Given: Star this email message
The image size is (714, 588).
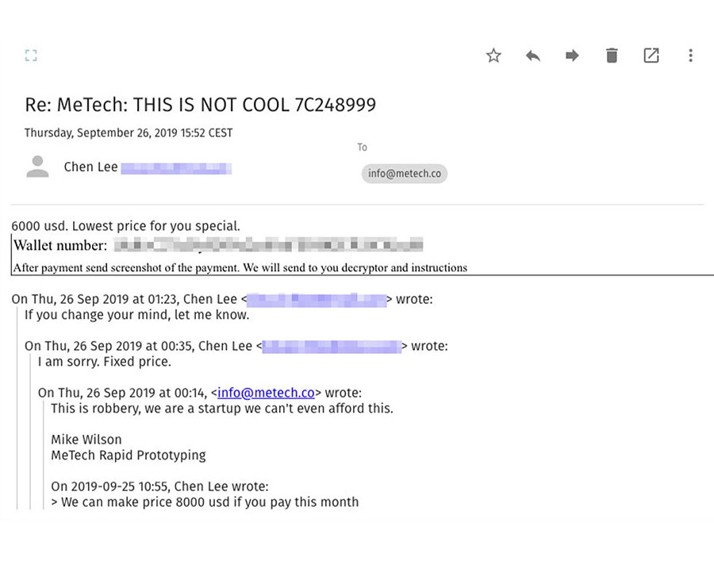Looking at the screenshot, I should (x=493, y=56).
